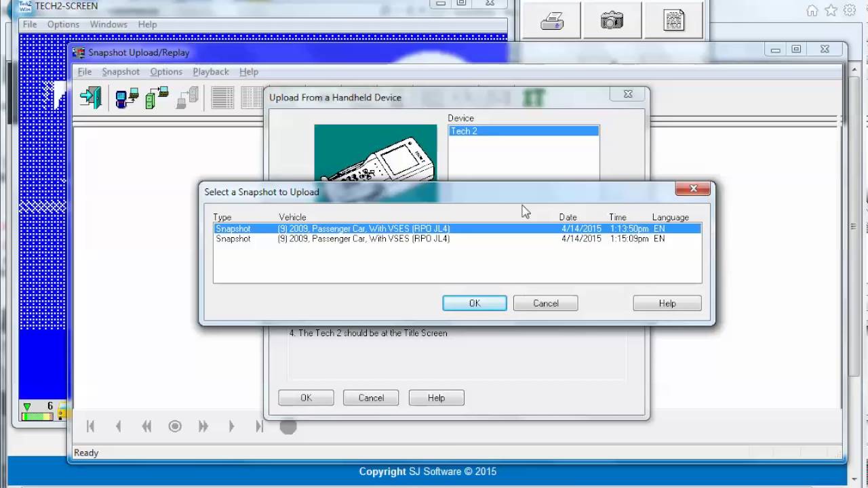Open Windows menu in TECH2-SCREEN window

tap(108, 24)
